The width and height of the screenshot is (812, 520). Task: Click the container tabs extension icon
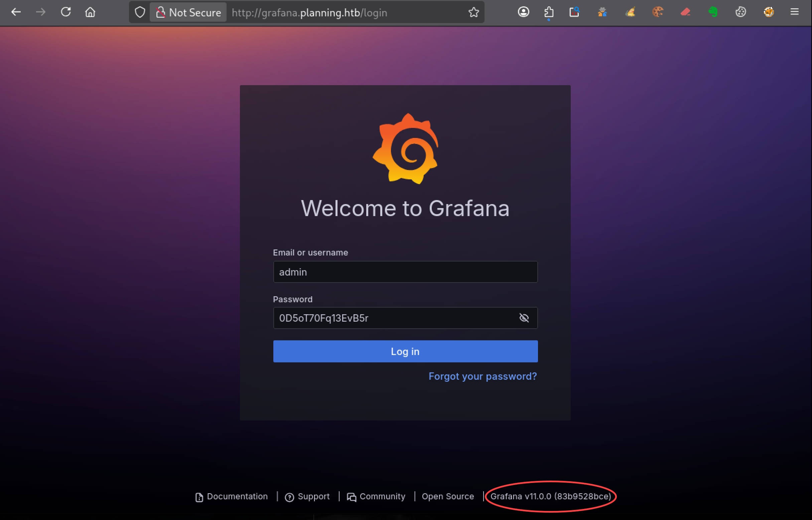[574, 12]
